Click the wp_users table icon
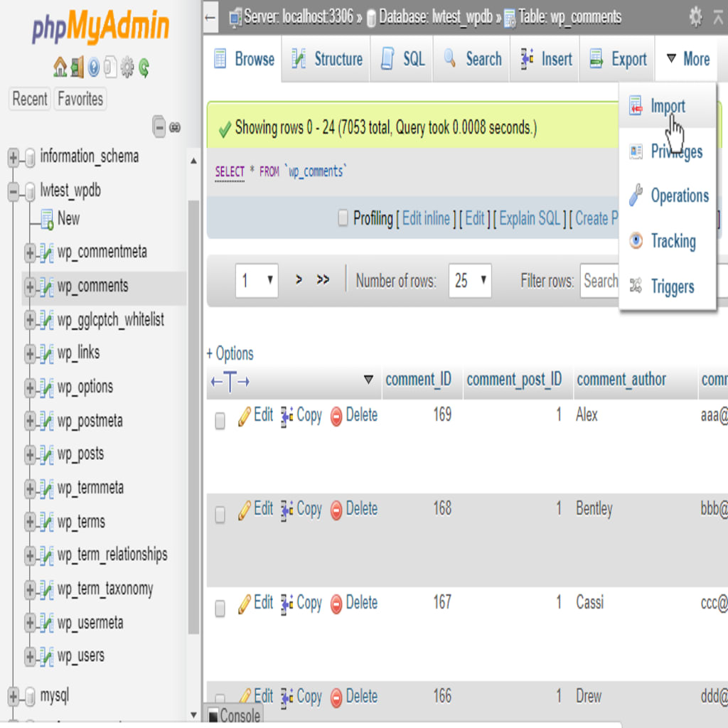 (x=46, y=656)
